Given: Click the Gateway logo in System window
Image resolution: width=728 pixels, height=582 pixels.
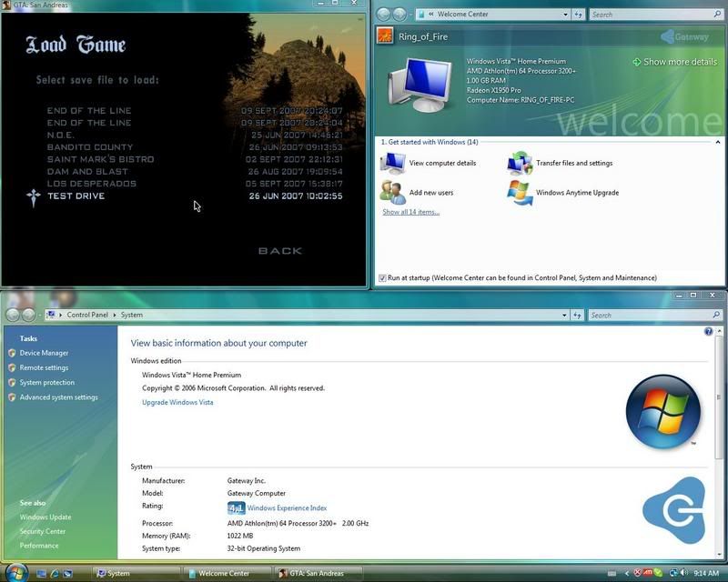Looking at the screenshot, I should pos(674,510).
